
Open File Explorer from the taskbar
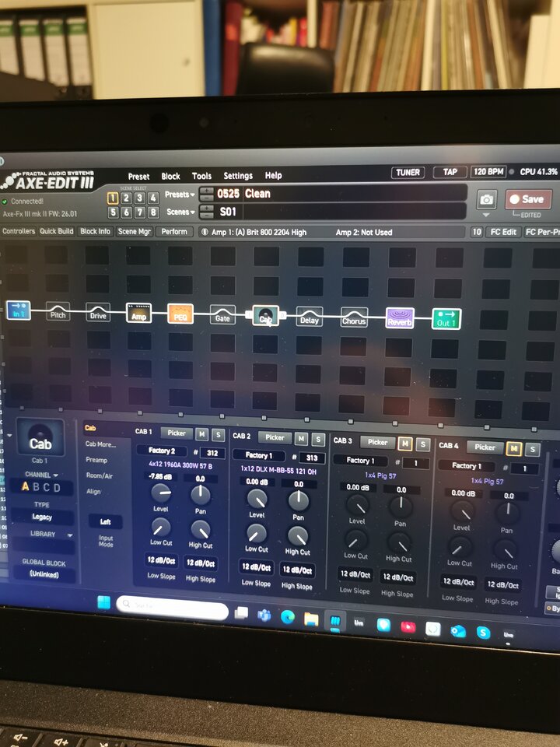pos(311,619)
